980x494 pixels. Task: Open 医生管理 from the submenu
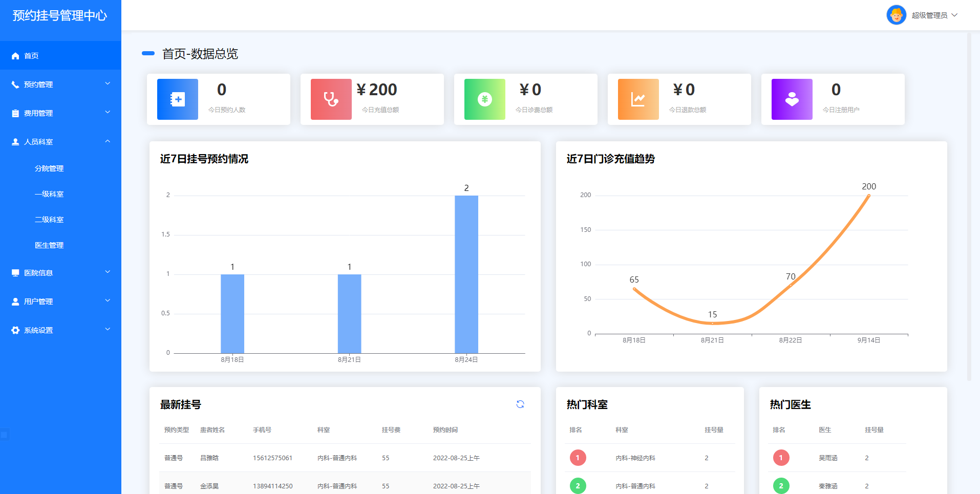[x=49, y=245]
